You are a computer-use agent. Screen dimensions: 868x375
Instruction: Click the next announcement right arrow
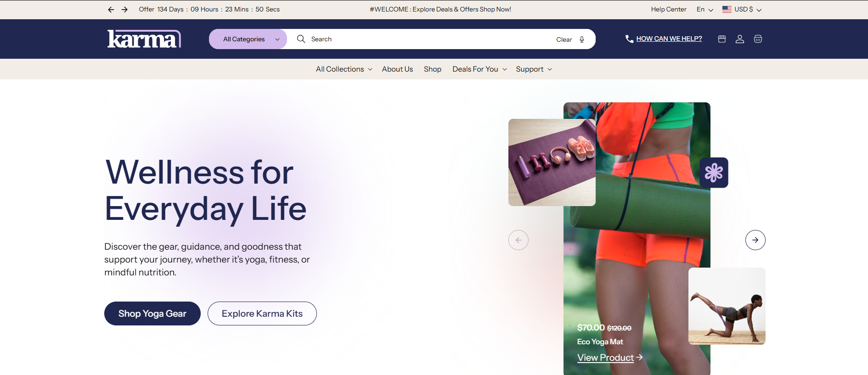tap(124, 10)
